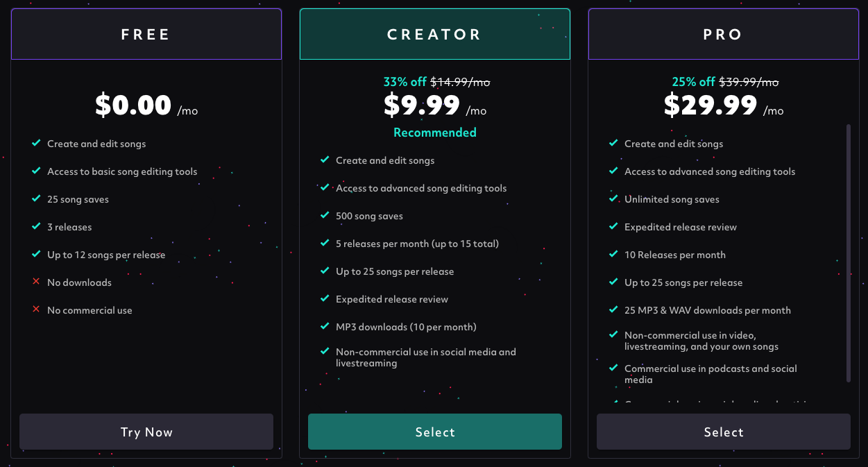Click the Pro plan features scrollbar
The image size is (868, 467).
click(848, 253)
